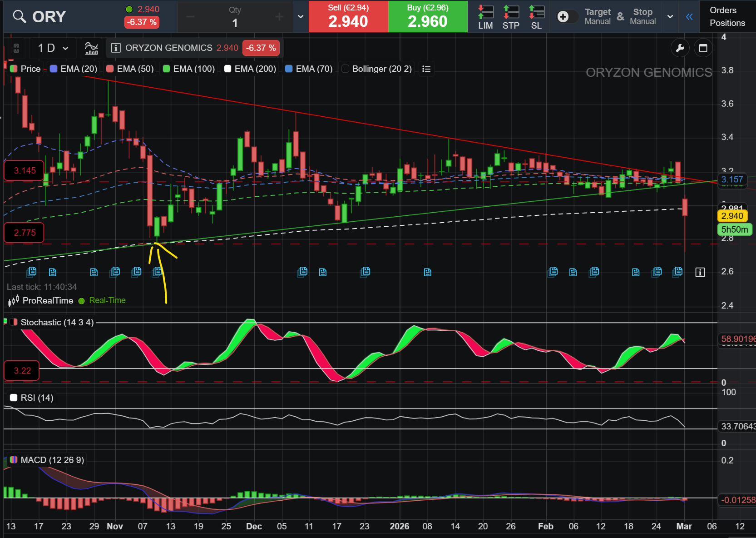Click the Oryzon Genomics info icon
The width and height of the screenshot is (756, 538).
[116, 48]
